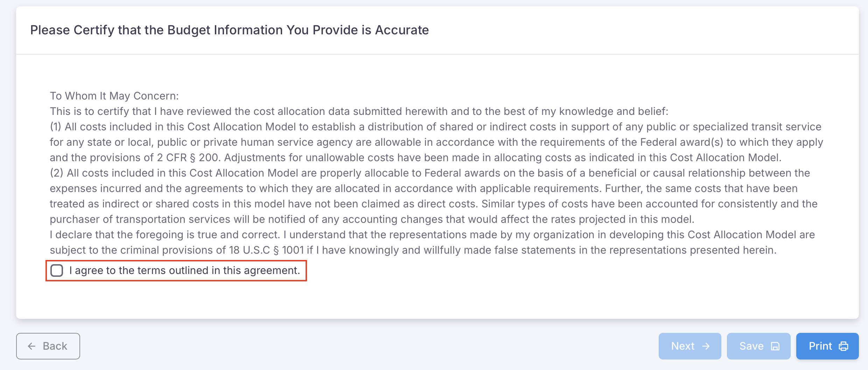Click the "2 CFR § 200" reference text
Screen dimensions: 868x370
[x=188, y=158]
